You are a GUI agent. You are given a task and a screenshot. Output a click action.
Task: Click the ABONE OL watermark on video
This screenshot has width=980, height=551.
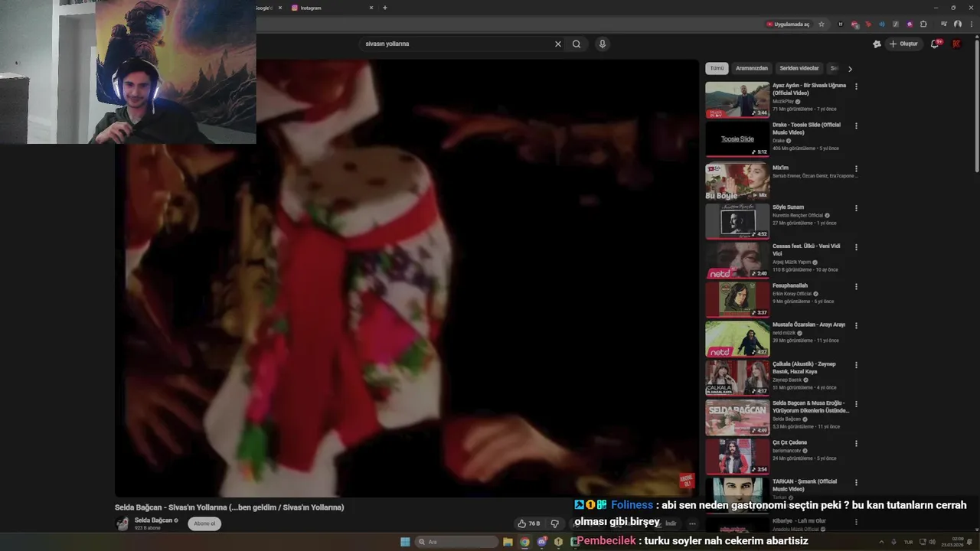click(x=686, y=481)
